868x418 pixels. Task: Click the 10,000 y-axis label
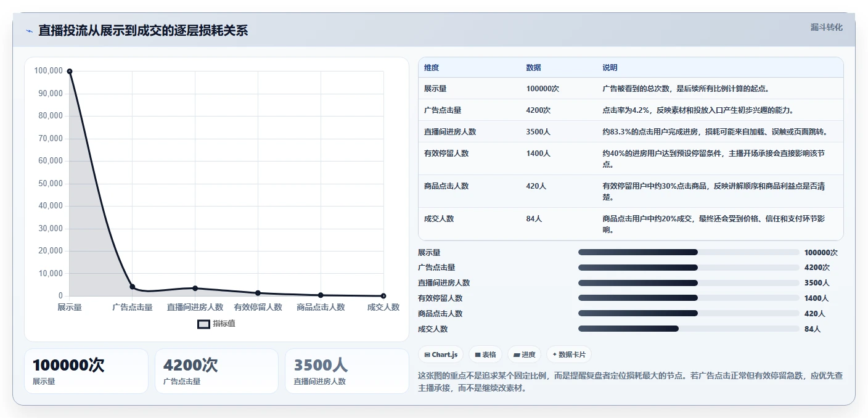click(51, 274)
